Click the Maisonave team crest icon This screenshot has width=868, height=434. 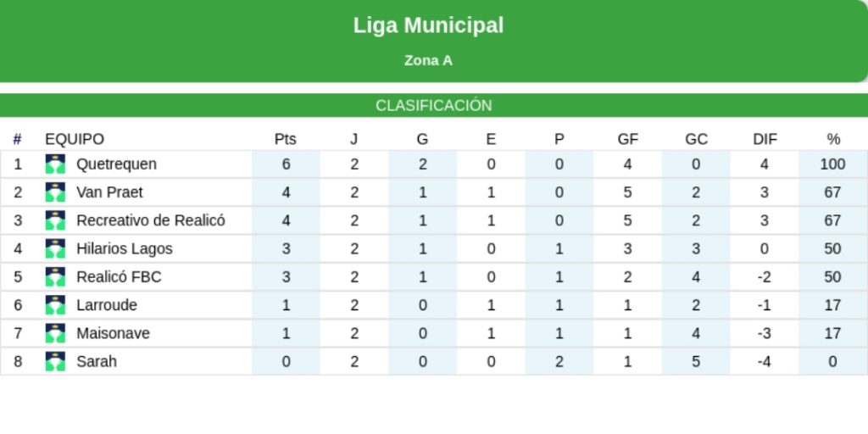click(55, 333)
